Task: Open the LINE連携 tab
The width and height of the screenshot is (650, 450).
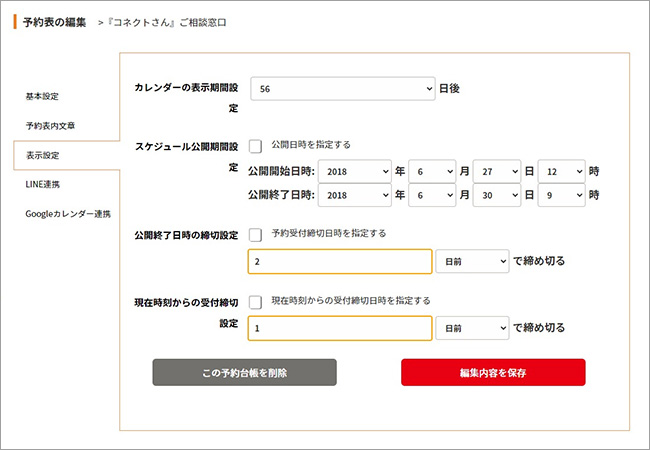Action: point(43,184)
